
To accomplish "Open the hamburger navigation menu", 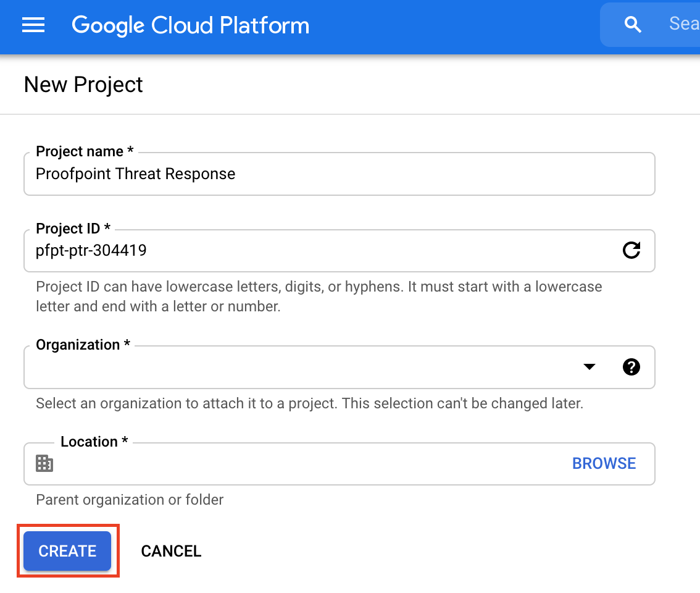I will (33, 25).
